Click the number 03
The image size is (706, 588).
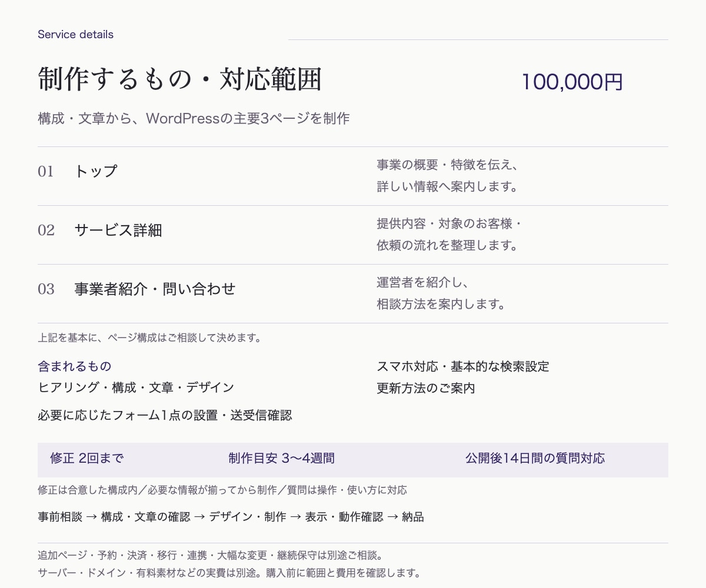point(46,289)
